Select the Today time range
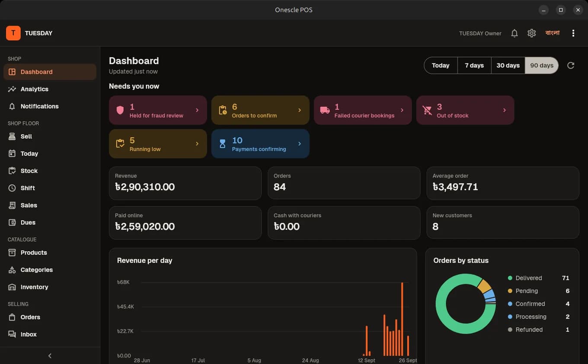This screenshot has width=588, height=364. pyautogui.click(x=441, y=65)
